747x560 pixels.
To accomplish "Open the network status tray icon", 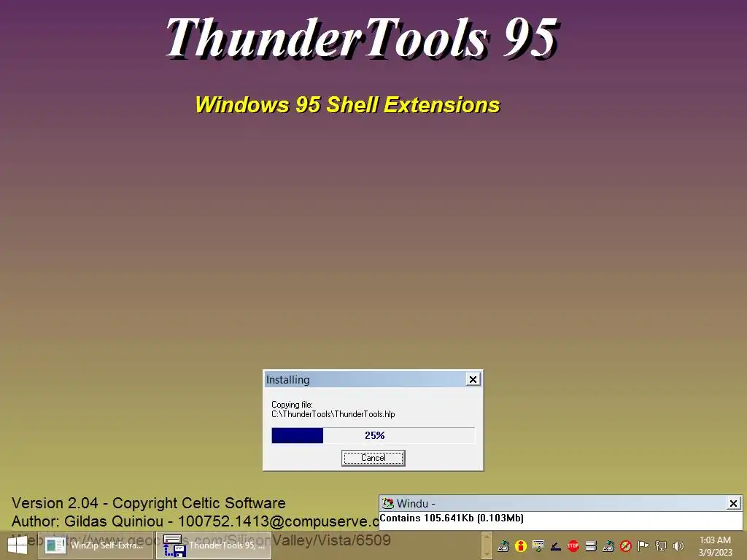I will [x=661, y=545].
